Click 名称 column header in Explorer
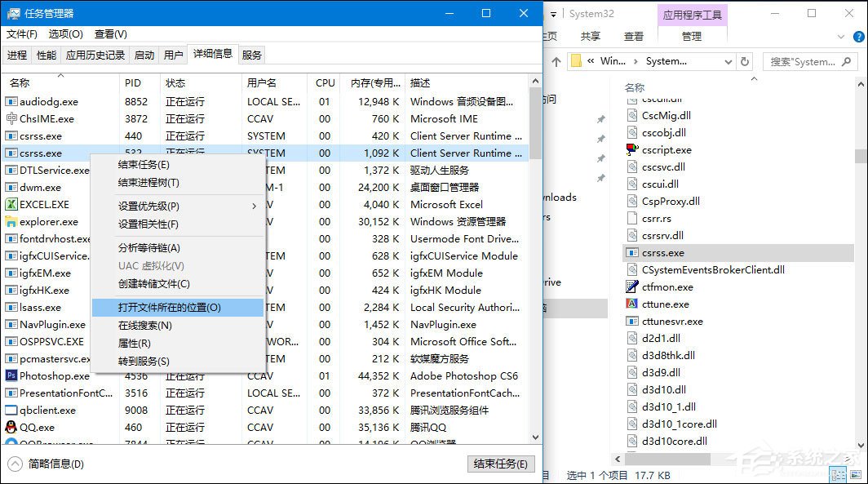This screenshot has height=484, width=868. (635, 87)
